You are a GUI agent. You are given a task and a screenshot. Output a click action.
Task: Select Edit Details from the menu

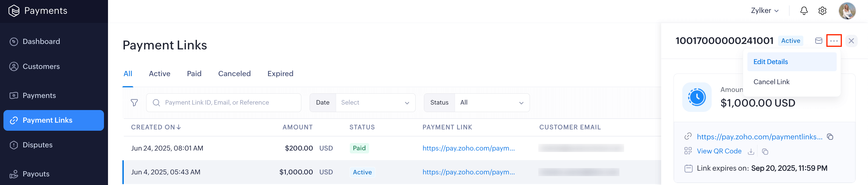coord(770,62)
